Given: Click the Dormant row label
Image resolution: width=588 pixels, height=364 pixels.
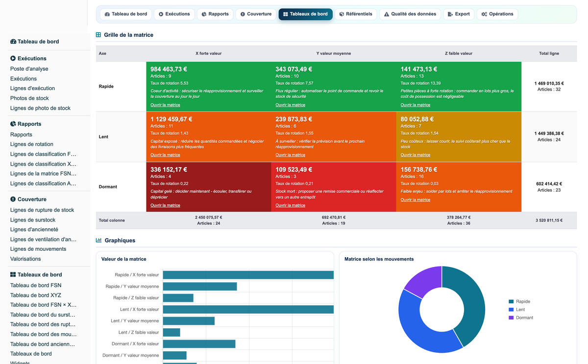Looking at the screenshot, I should 108,187.
